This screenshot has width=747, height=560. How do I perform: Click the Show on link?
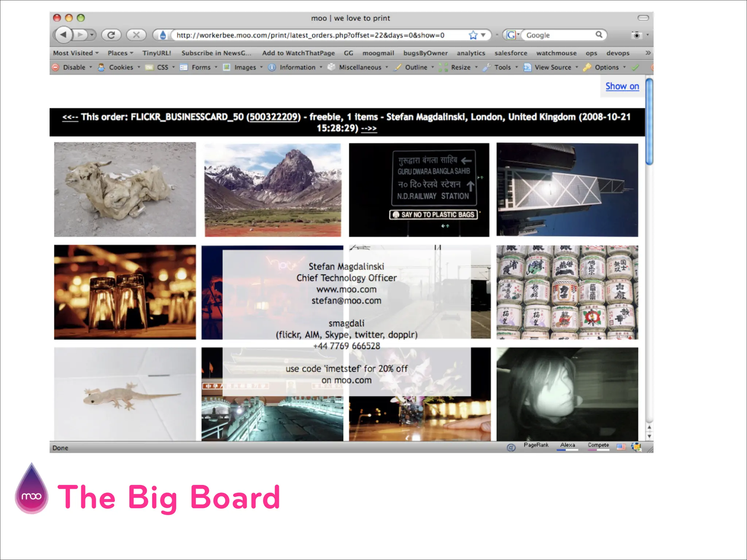tap(622, 86)
